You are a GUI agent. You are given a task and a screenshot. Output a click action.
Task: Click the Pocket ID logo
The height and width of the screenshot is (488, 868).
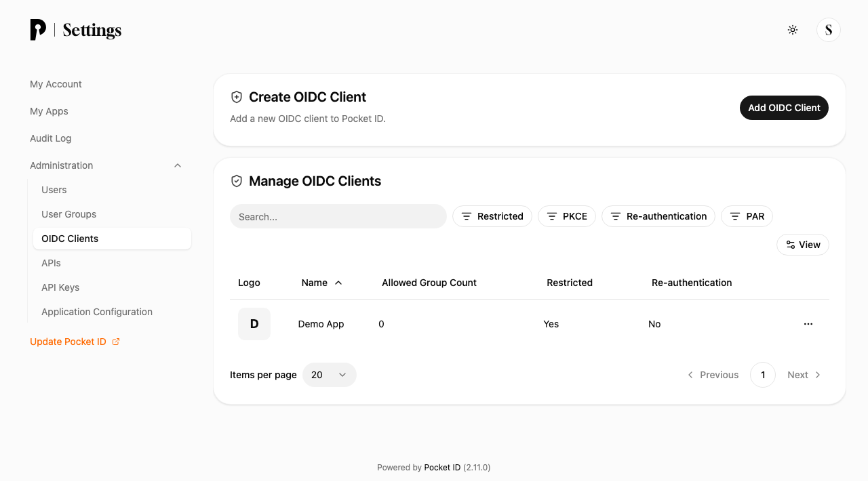point(38,30)
